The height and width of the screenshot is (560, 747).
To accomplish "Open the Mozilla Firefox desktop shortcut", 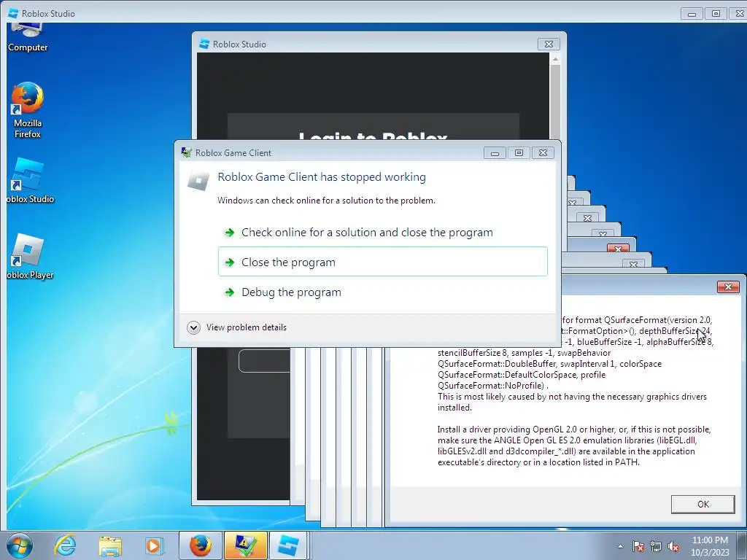I will (27, 110).
